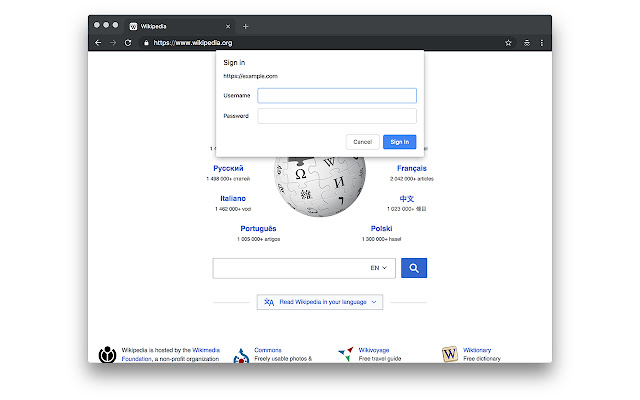This screenshot has height=400, width=640.
Task: Open the Chinese 中文 Wikipedia link
Action: pos(407,198)
